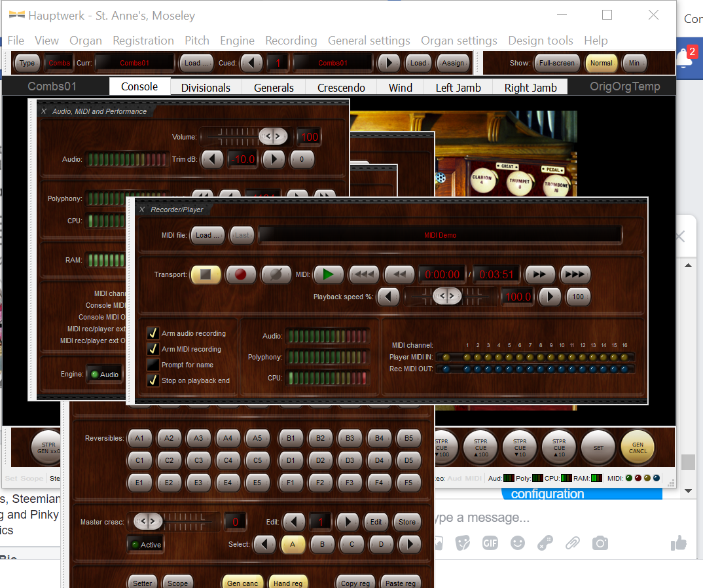Viewport: 703px width, 588px height.
Task: Go to next cued combination
Action: pyautogui.click(x=389, y=63)
